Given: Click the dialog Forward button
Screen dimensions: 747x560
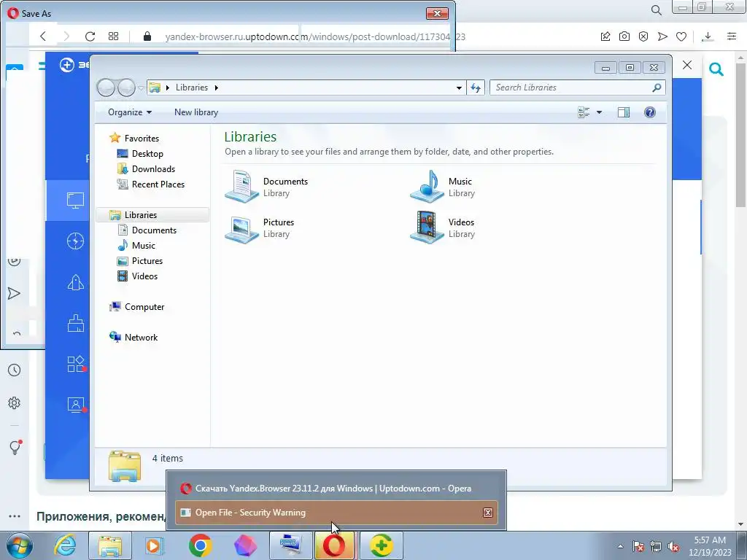Looking at the screenshot, I should (126, 87).
